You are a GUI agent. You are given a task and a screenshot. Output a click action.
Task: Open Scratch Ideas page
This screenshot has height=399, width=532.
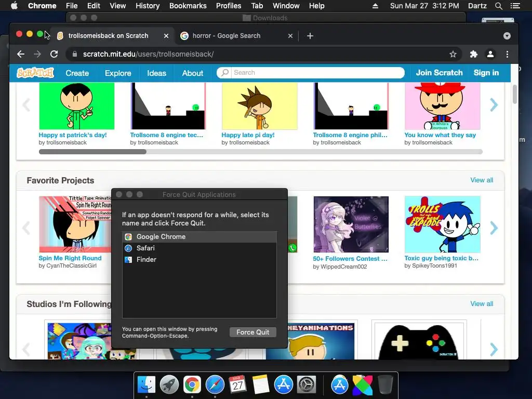[x=156, y=73]
